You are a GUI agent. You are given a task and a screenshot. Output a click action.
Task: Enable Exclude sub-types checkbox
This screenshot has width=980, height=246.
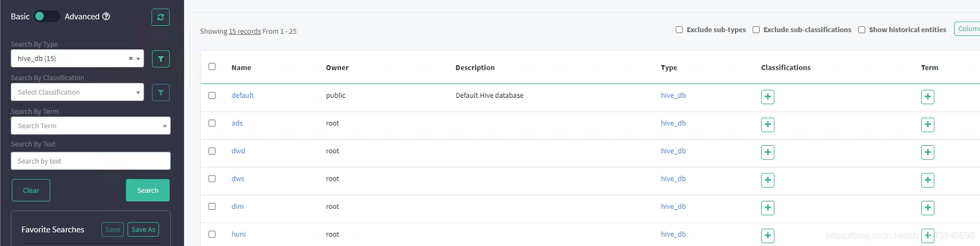coord(679,30)
